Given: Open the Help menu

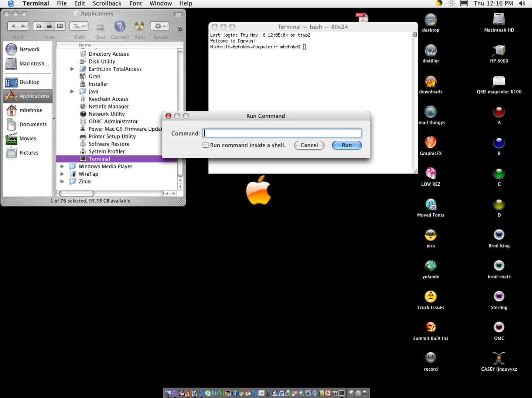Looking at the screenshot, I should [x=186, y=3].
